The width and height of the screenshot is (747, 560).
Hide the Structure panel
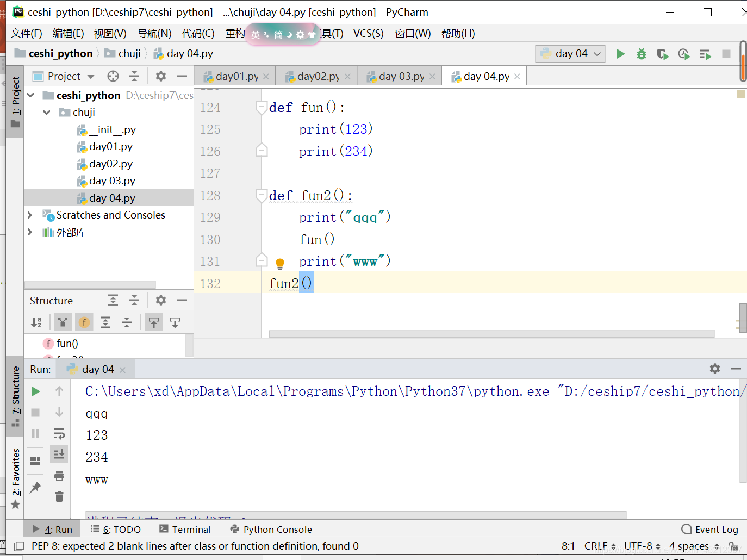[x=182, y=300]
